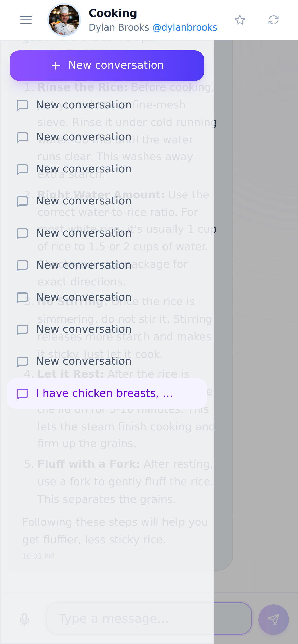Click the Cooking title heading
298x644 pixels.
113,13
